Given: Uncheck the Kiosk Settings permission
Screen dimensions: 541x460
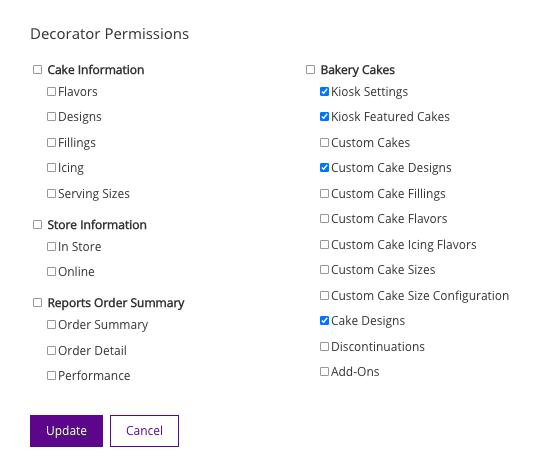Looking at the screenshot, I should 324,91.
